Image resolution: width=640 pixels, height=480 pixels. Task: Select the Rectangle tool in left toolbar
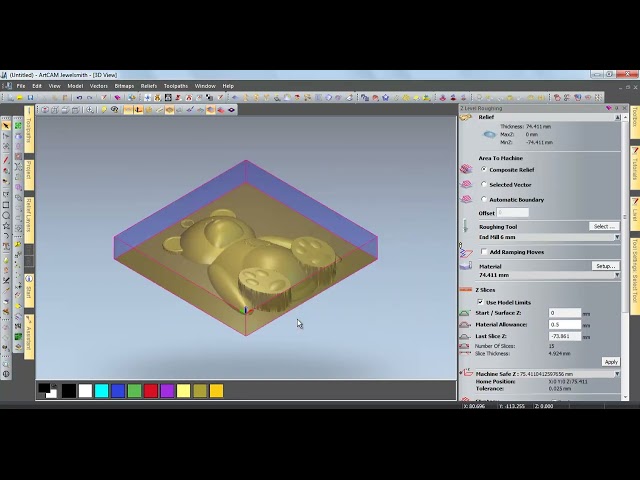coord(6,205)
